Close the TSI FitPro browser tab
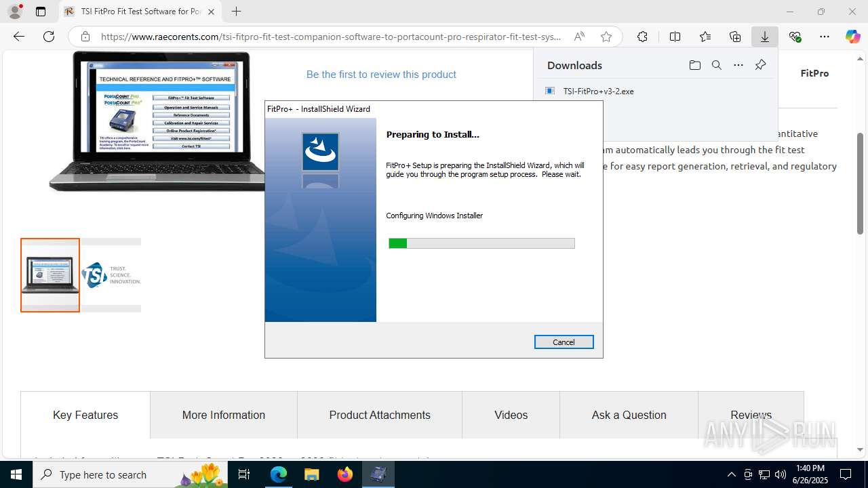 click(x=211, y=12)
